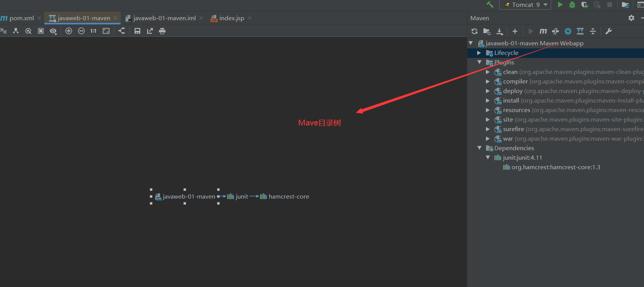The height and width of the screenshot is (287, 644).
Task: Click the expand/collapse arrows icon at diagram toolbar start
Action: (3, 31)
